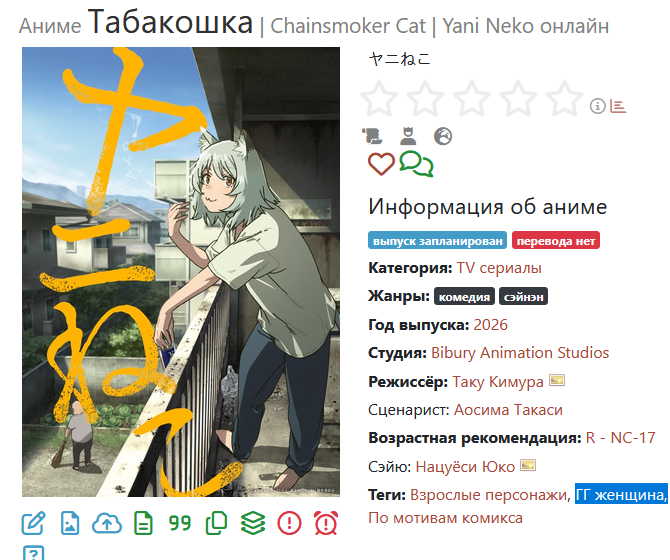Add to favorites with the heart icon

point(381,164)
